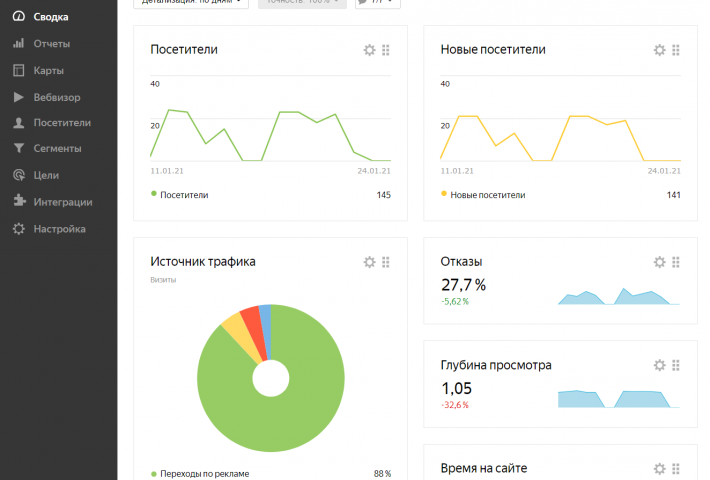
Task: Click the Посетители person icon in sidebar
Action: pyautogui.click(x=19, y=123)
